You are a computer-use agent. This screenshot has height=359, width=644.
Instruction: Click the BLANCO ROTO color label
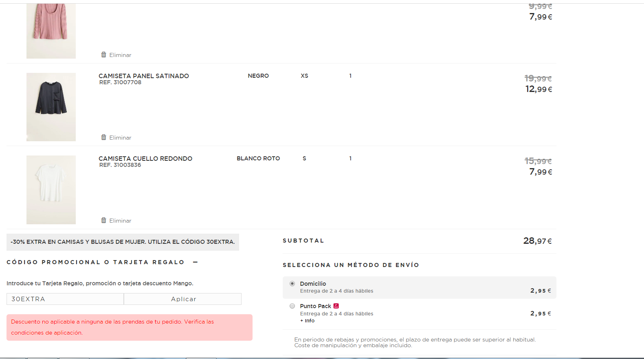pos(258,159)
